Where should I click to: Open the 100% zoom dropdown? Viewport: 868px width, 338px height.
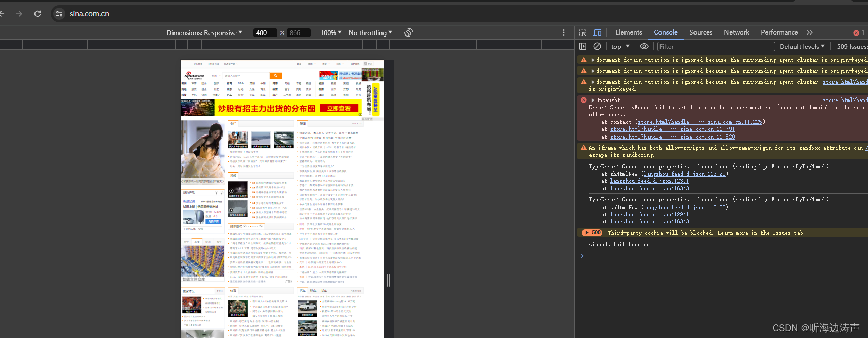tap(331, 32)
